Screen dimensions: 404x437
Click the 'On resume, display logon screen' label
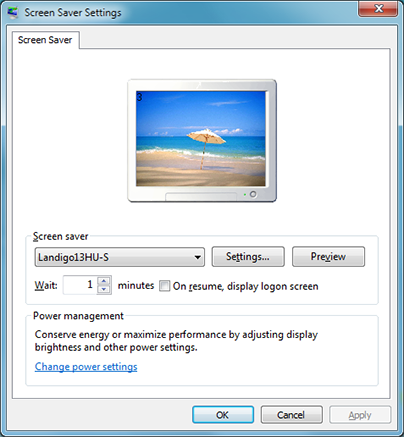(246, 286)
